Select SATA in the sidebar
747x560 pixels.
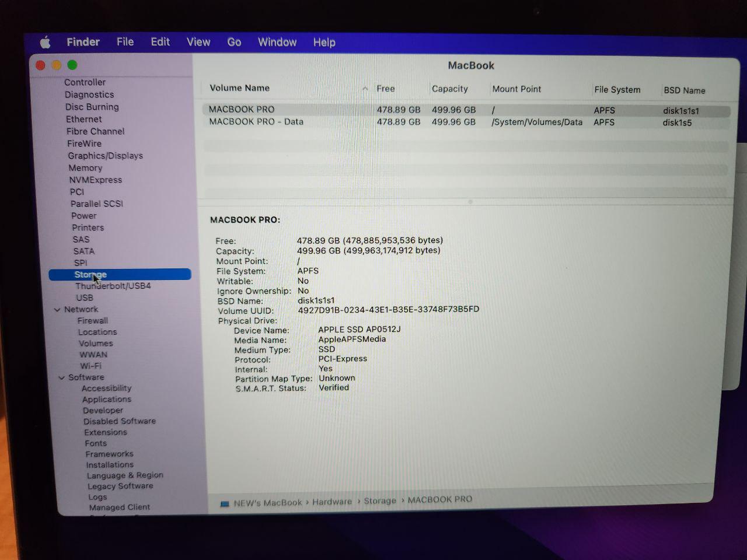pos(83,251)
